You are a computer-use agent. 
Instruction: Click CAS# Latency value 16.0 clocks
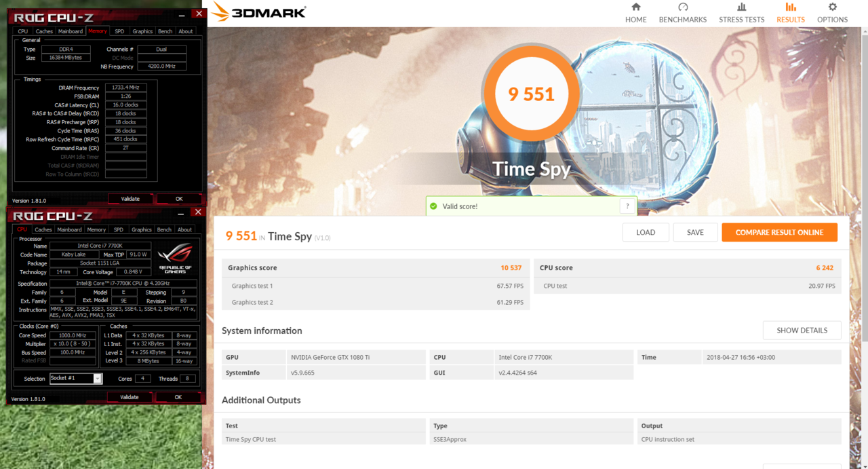pyautogui.click(x=126, y=105)
